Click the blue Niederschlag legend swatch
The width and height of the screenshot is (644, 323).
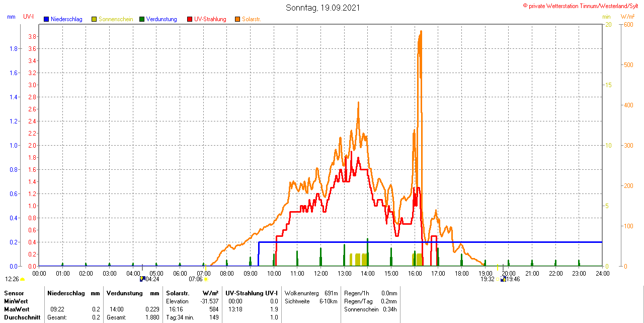[46, 19]
